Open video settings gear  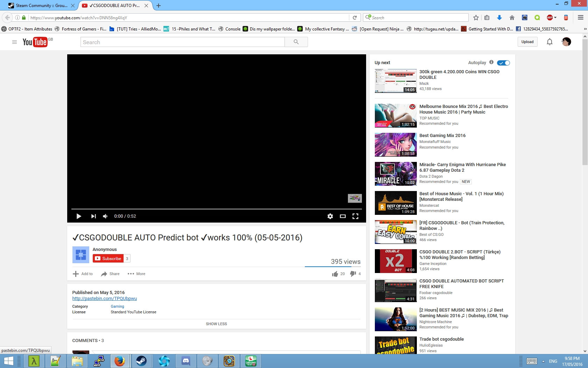330,216
